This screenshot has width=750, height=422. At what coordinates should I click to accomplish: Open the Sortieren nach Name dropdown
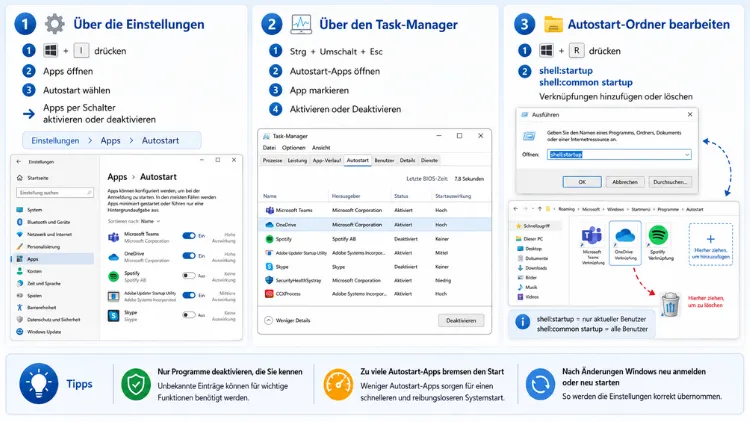(150, 222)
